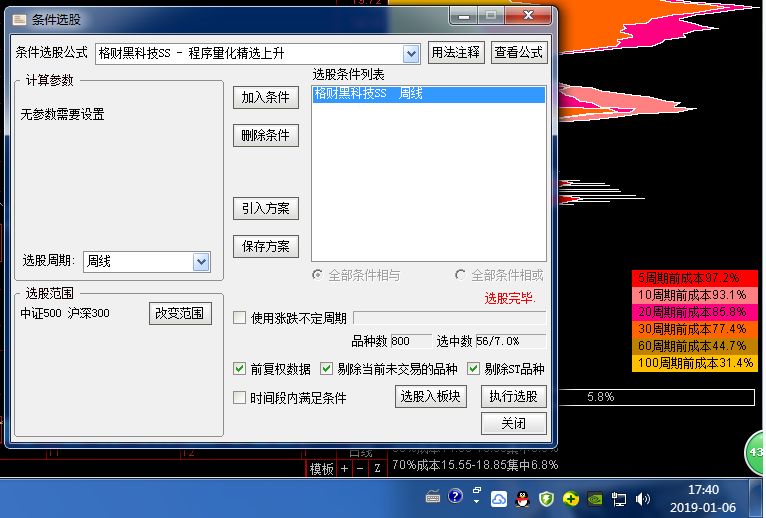Click the minus button next to 模板

360,469
